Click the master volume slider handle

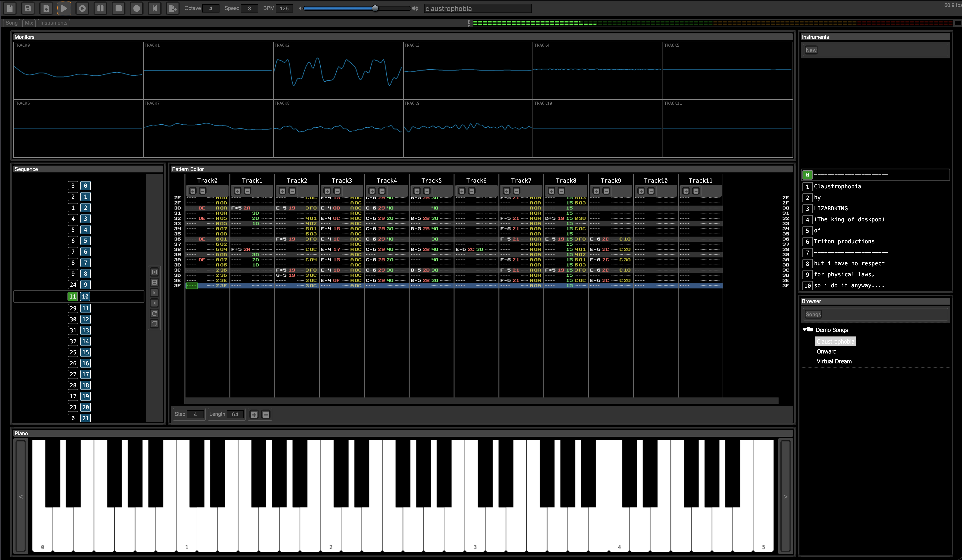click(375, 8)
